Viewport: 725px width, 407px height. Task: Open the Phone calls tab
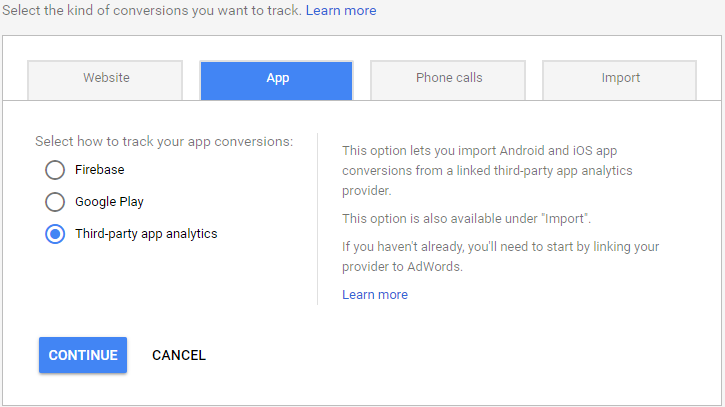(x=449, y=79)
